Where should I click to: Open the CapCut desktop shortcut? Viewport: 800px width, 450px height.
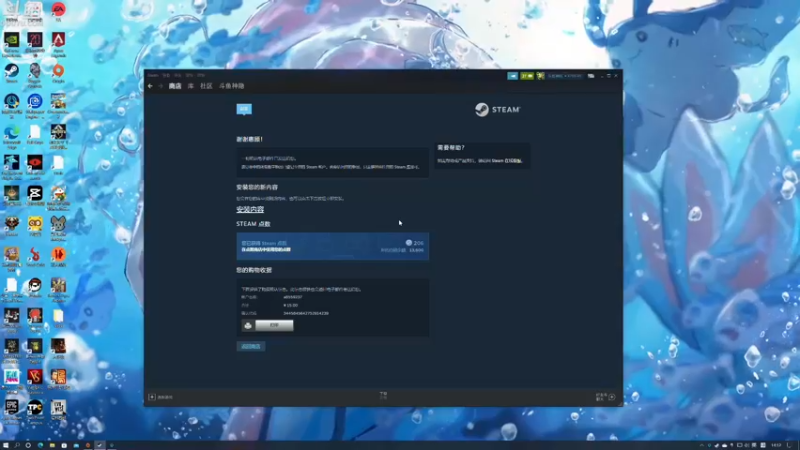35,196
